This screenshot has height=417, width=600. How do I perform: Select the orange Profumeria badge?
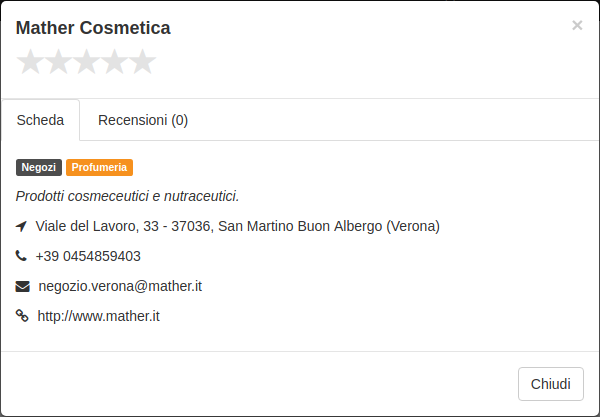99,168
